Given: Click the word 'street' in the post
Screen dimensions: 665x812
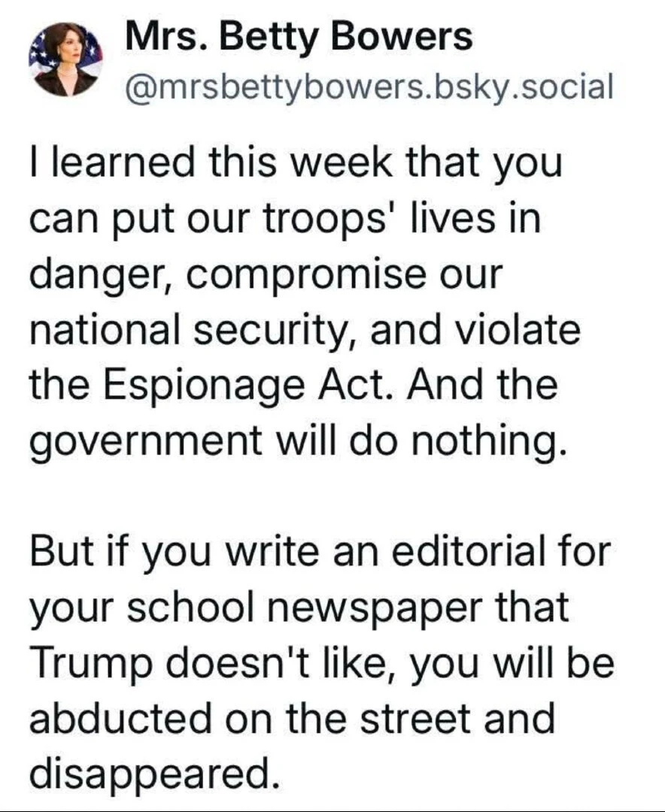Looking at the screenshot, I should pyautogui.click(x=416, y=720).
